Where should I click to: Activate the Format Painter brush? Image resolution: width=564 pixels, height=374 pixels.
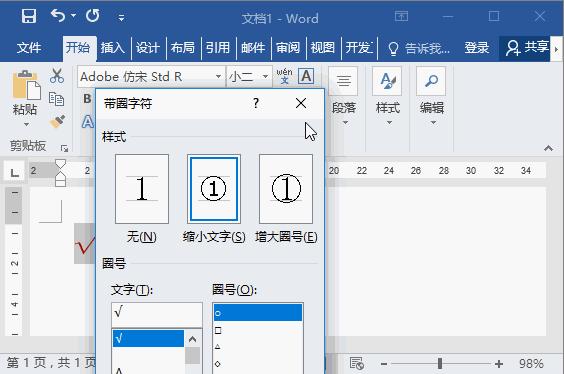click(57, 122)
